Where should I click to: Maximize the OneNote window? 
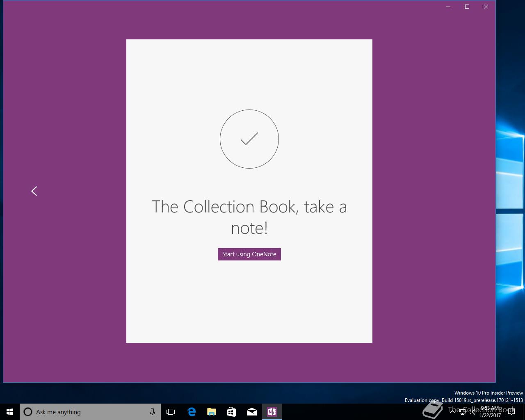467,7
